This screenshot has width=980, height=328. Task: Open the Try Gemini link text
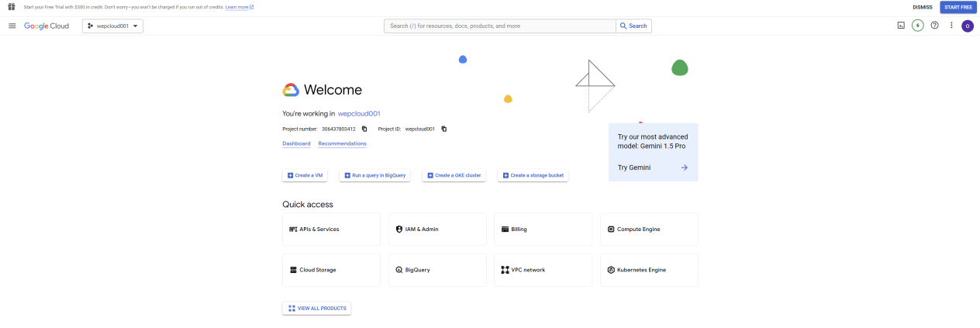click(634, 167)
